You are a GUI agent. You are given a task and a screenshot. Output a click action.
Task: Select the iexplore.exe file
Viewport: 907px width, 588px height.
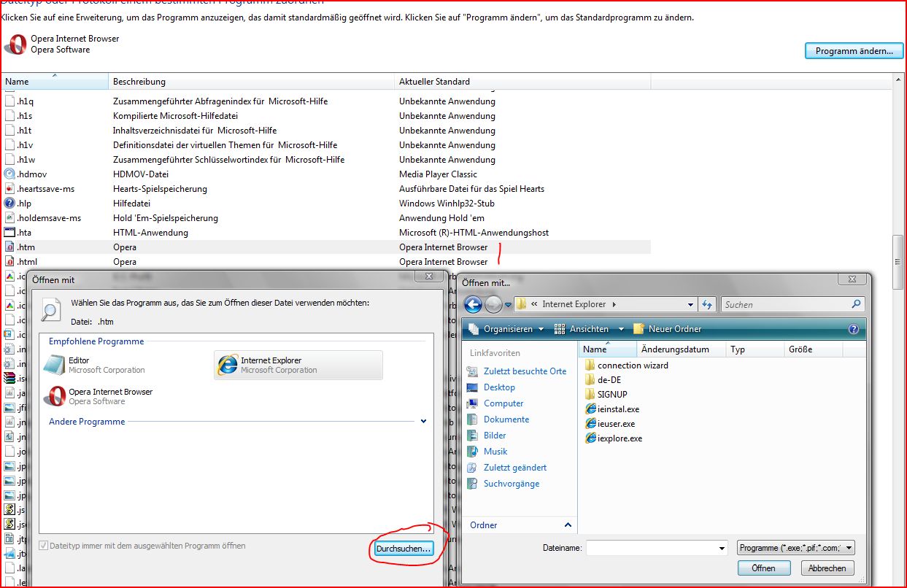(x=613, y=438)
